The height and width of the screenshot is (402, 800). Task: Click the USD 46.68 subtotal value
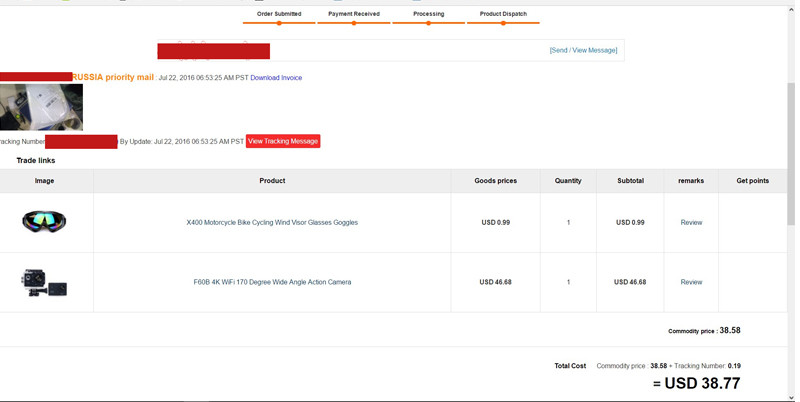click(x=630, y=282)
